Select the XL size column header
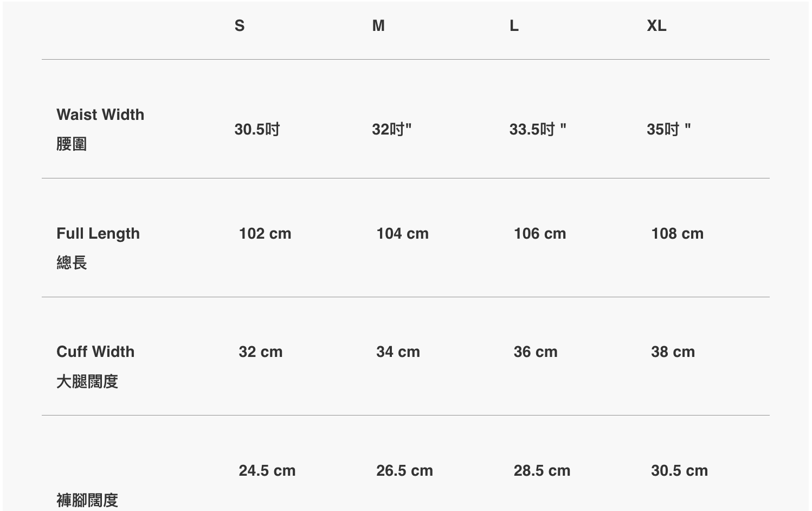The image size is (812, 511). pyautogui.click(x=656, y=25)
